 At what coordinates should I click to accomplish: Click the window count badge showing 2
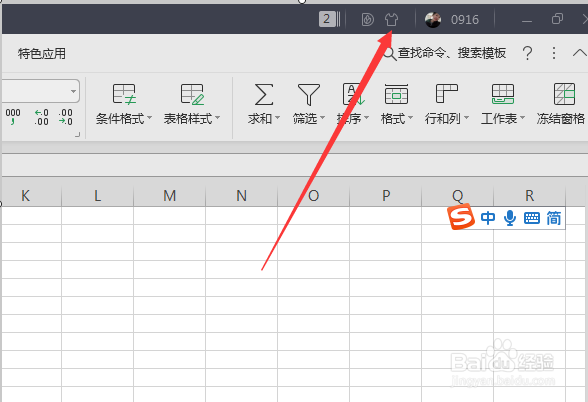point(327,19)
